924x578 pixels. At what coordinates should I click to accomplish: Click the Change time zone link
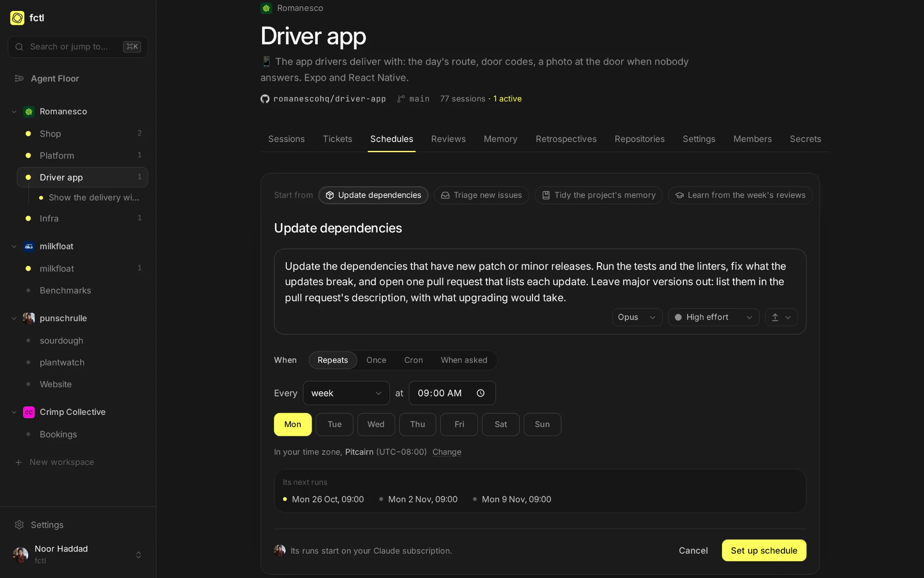(x=447, y=452)
